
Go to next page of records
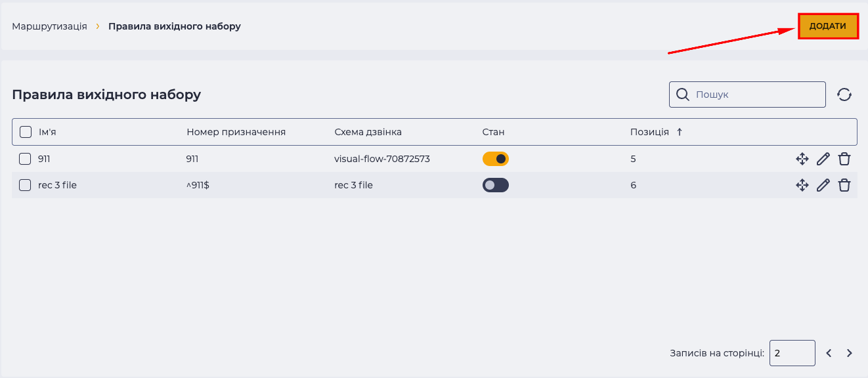[x=850, y=353]
